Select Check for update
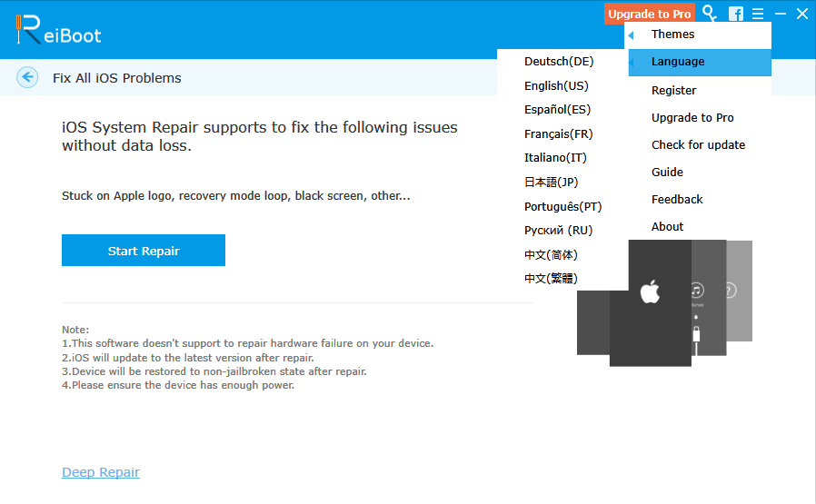 tap(700, 145)
